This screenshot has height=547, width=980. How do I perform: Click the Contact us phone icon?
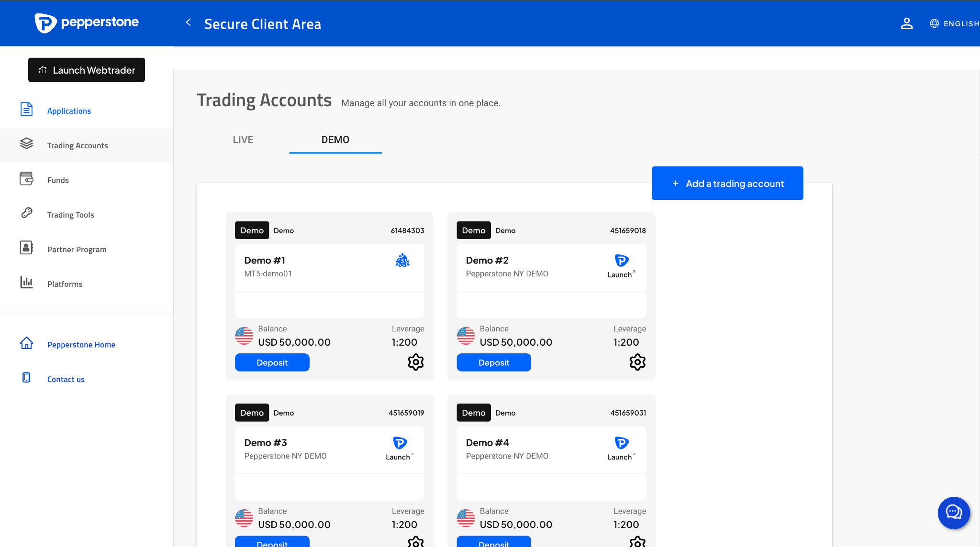coord(26,377)
